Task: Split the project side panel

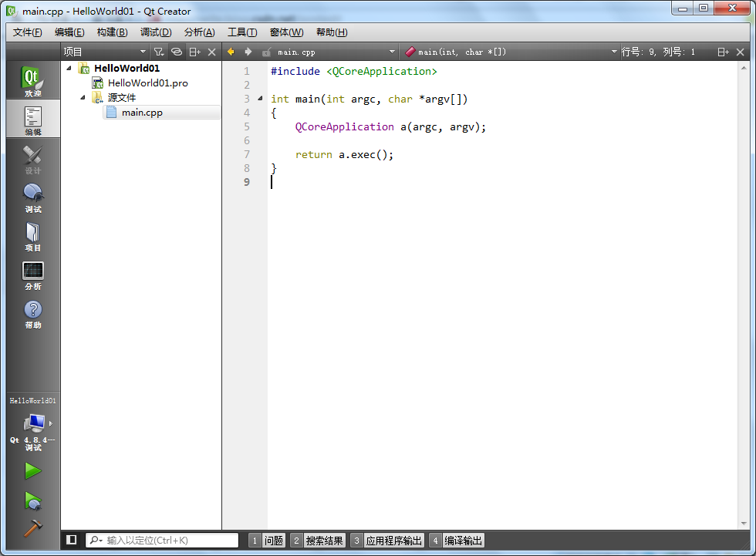Action: click(194, 52)
